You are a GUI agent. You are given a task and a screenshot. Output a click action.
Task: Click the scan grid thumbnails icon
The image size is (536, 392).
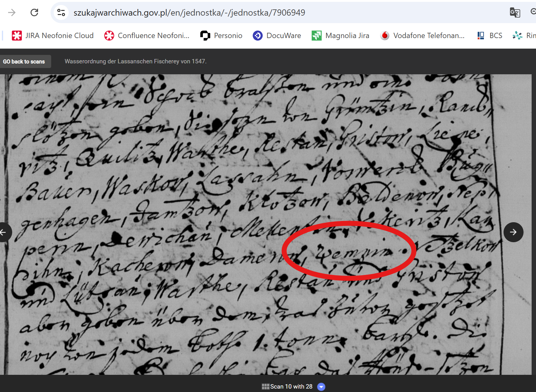[x=266, y=387]
